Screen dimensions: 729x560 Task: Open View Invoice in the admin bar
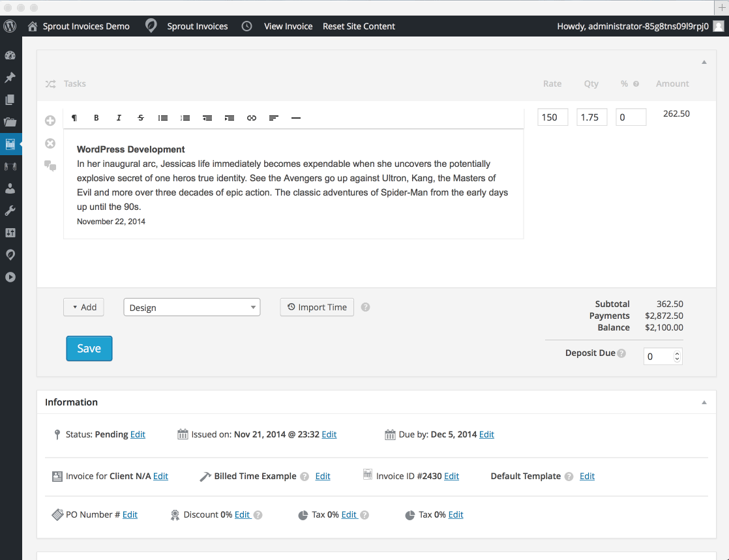click(288, 26)
